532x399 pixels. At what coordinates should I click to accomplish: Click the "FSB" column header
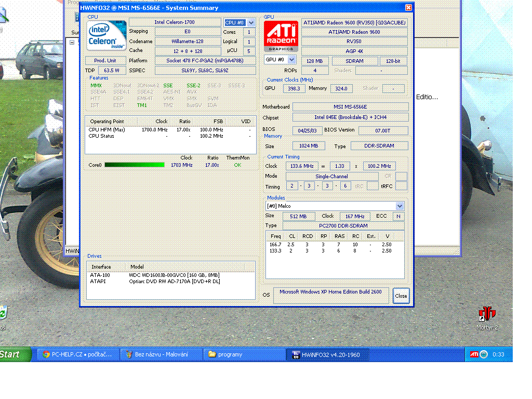point(210,122)
